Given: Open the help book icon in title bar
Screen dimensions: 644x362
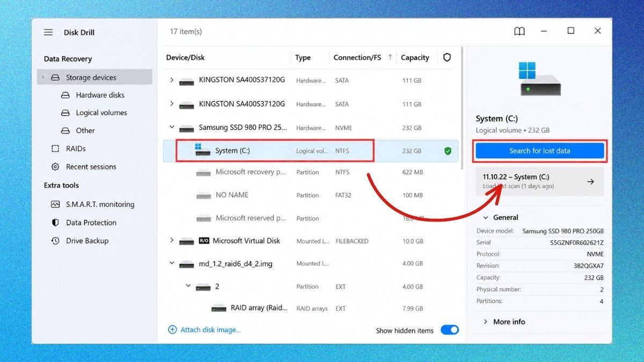Looking at the screenshot, I should 519,31.
